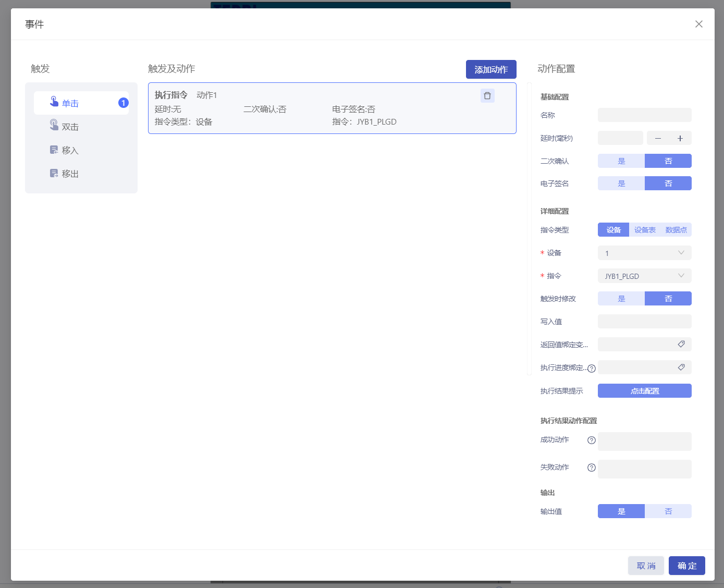724x588 pixels.
Task: Click help icon beside 执行进度绑定
Action: point(591,369)
